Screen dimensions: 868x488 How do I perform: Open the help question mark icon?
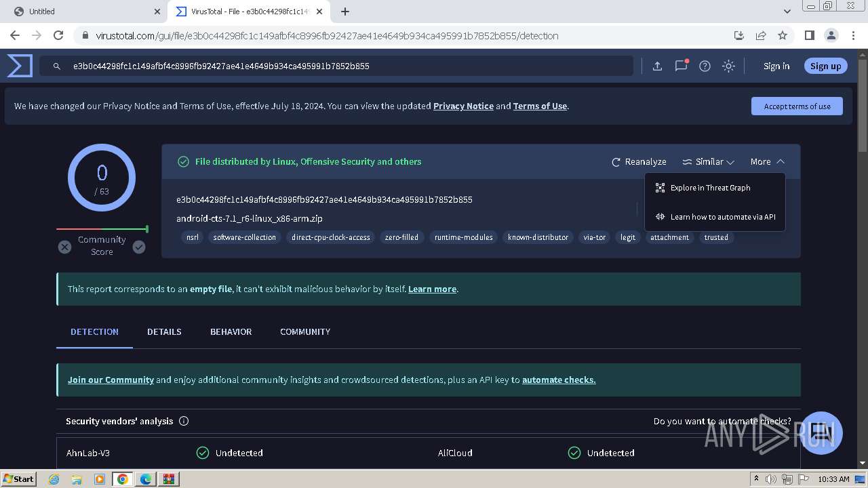(705, 66)
